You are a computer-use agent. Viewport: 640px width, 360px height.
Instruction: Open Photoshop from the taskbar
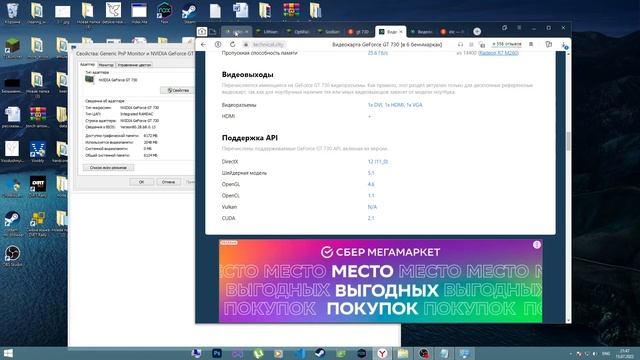point(217,353)
